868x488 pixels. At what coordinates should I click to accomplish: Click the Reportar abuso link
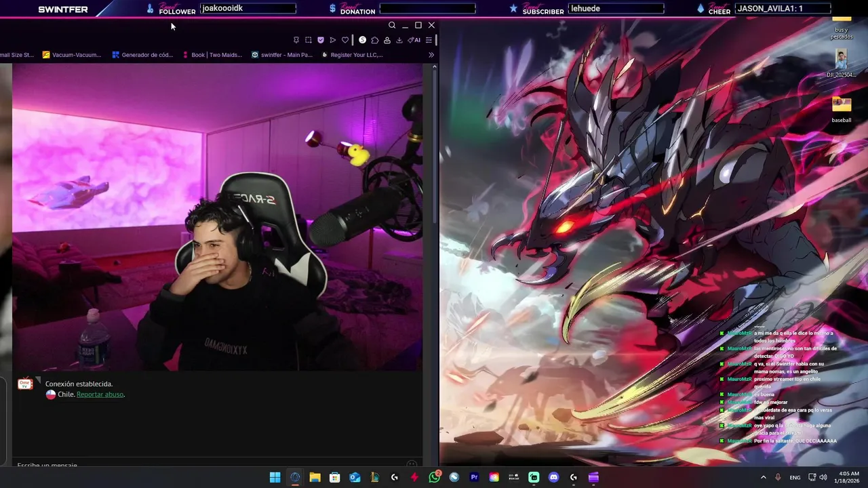[100, 394]
